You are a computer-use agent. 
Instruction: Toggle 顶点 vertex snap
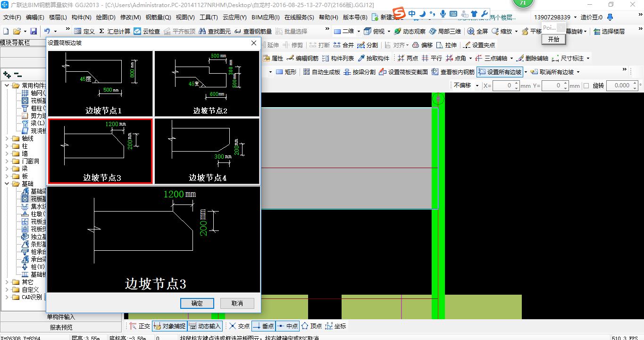click(311, 326)
